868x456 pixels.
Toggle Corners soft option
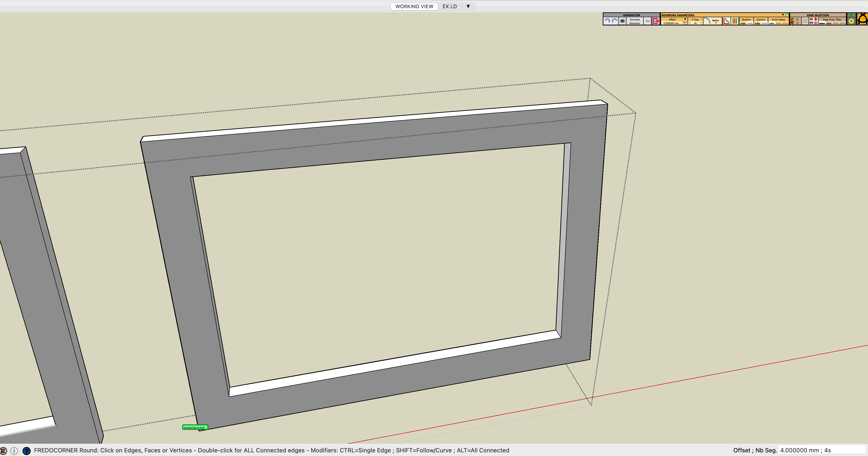point(757,23)
